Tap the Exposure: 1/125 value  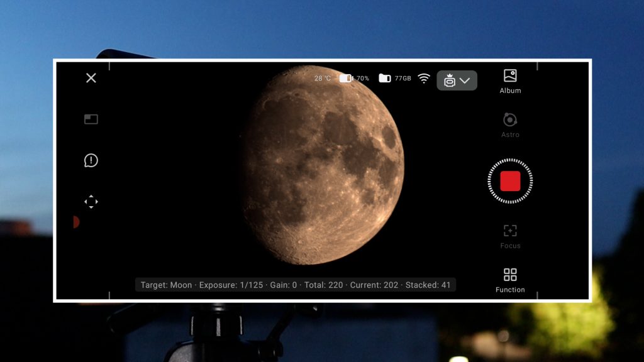[231, 285]
